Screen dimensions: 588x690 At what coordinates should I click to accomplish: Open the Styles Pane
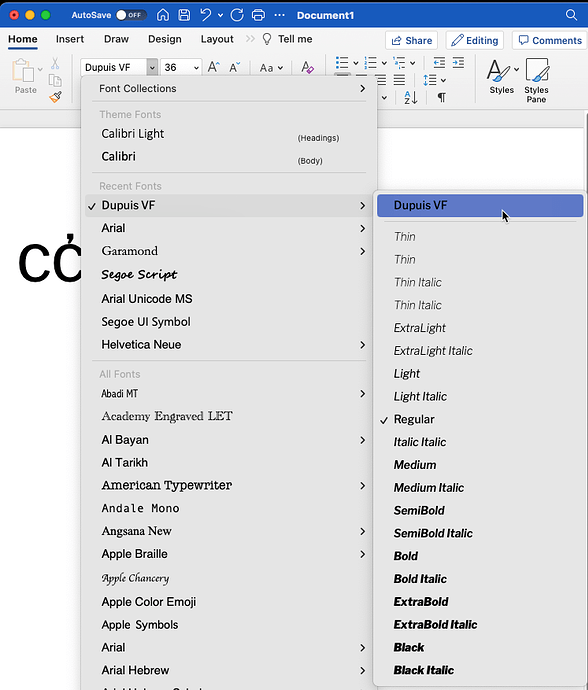pos(536,81)
